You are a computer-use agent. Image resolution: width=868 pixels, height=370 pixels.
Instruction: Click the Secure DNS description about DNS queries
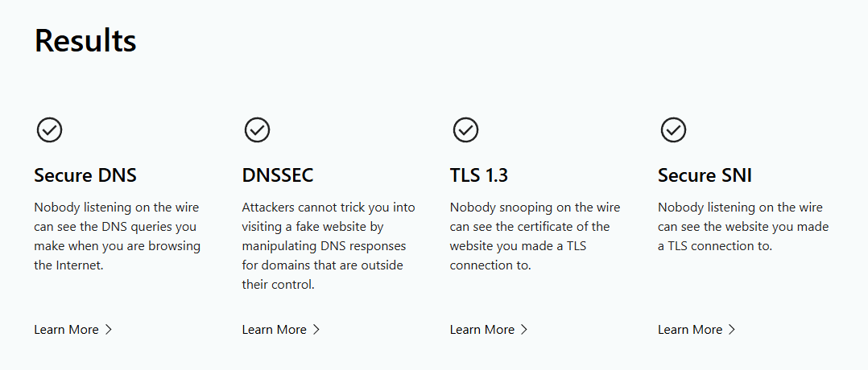(x=118, y=236)
